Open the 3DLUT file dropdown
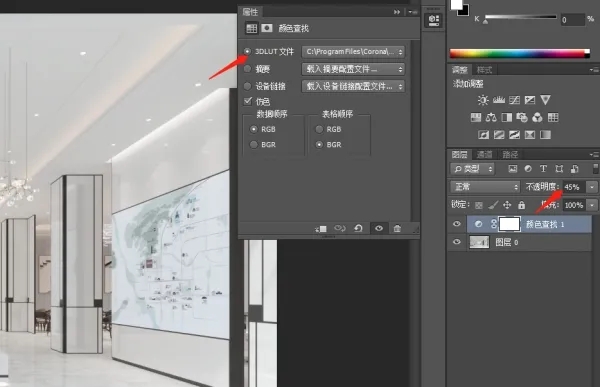The height and width of the screenshot is (387, 600). pyautogui.click(x=353, y=52)
